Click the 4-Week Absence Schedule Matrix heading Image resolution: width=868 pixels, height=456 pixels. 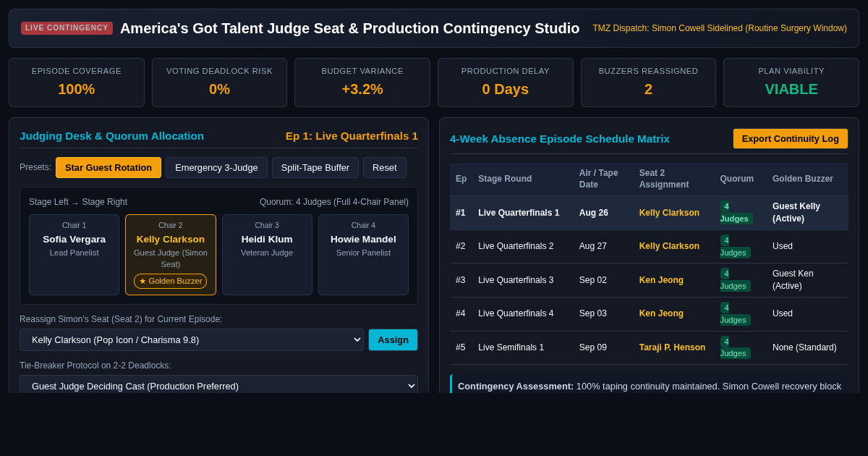[x=560, y=138]
